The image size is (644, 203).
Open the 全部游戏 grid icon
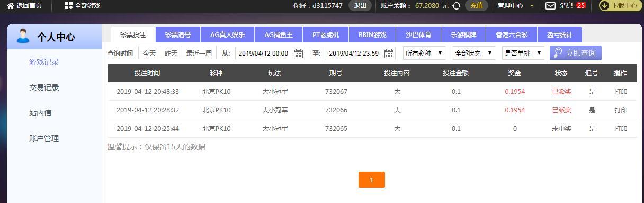coord(68,6)
